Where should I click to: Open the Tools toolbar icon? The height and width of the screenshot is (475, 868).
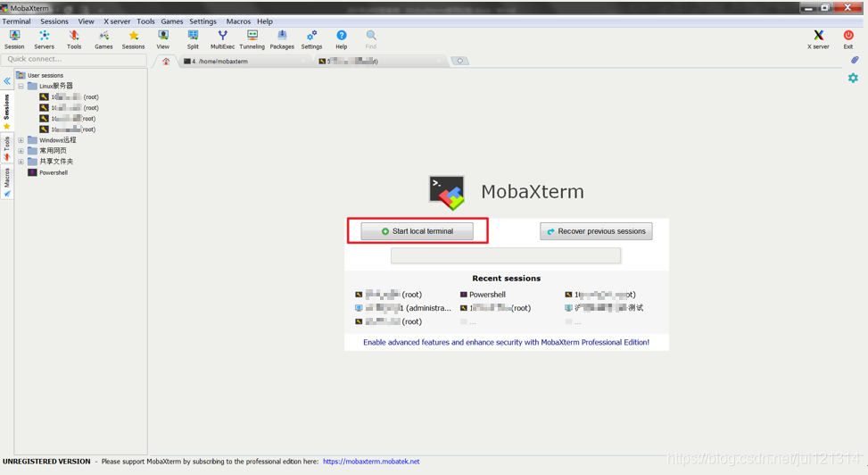[74, 40]
